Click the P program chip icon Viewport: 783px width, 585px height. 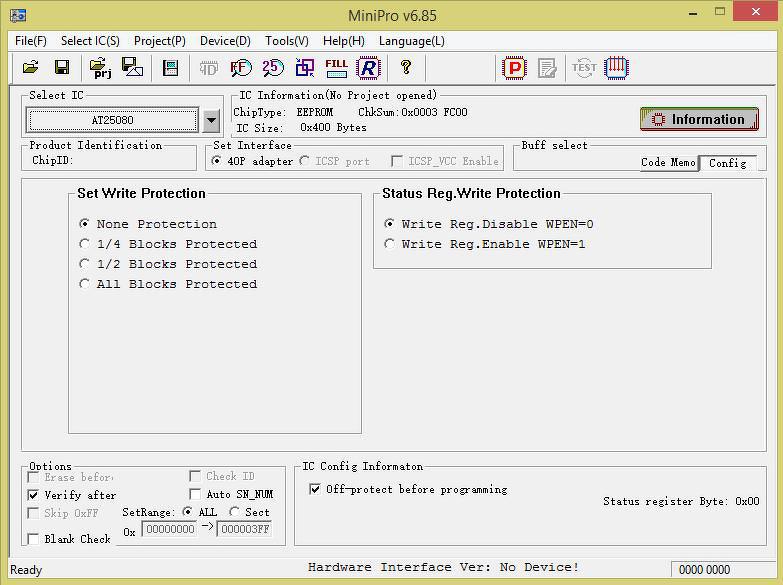point(515,67)
